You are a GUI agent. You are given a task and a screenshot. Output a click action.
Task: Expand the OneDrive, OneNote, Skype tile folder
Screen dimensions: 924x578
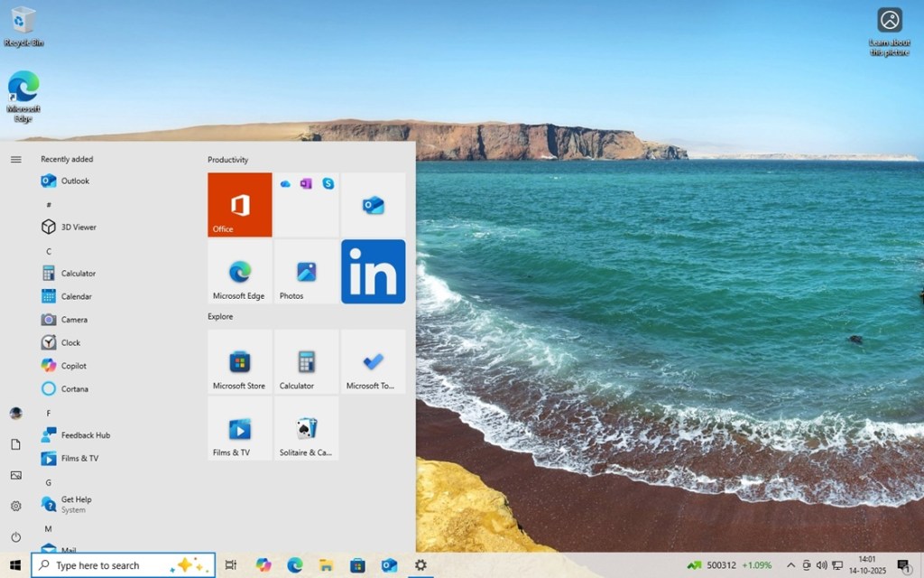pyautogui.click(x=306, y=205)
